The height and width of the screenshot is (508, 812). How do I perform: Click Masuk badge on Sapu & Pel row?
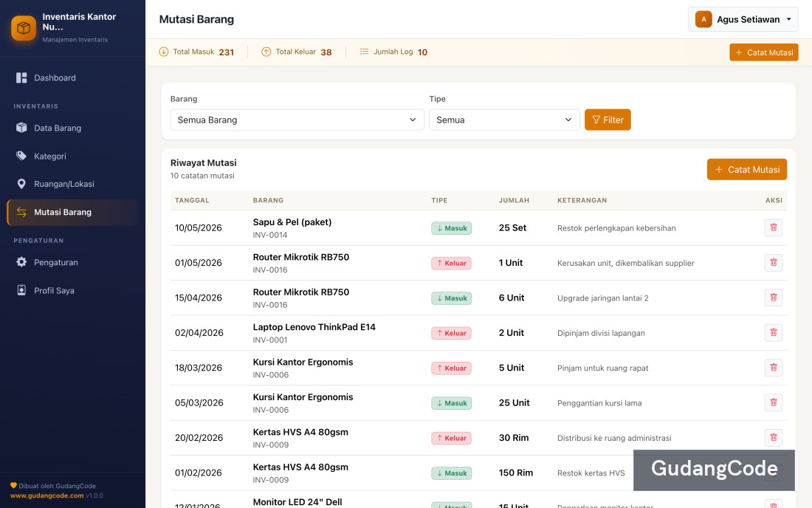[452, 228]
